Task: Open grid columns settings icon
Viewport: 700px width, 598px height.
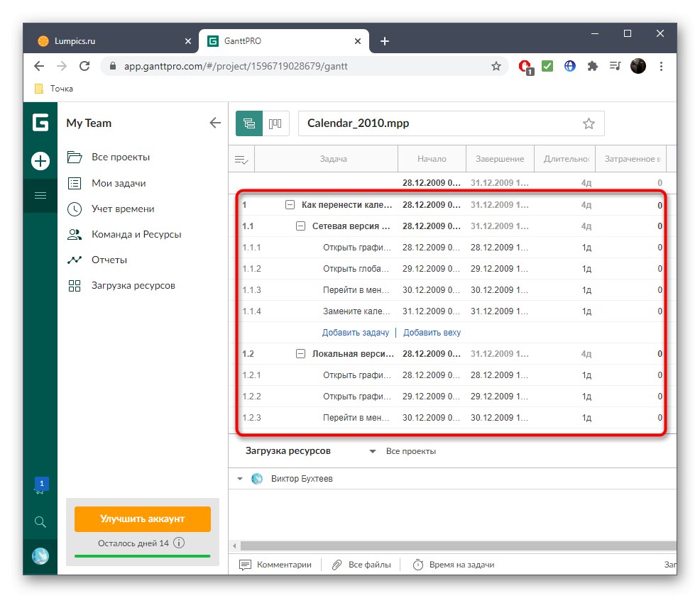Action: click(241, 159)
